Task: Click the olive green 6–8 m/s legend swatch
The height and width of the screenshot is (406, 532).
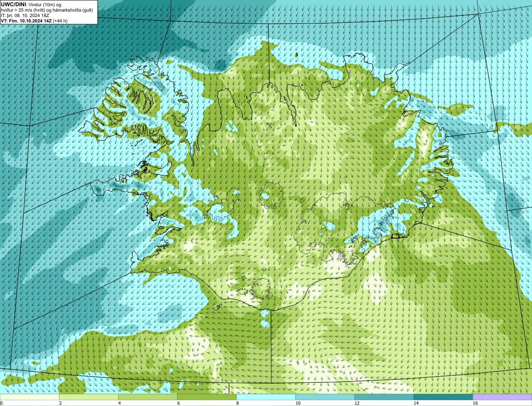Action: tap(207, 397)
